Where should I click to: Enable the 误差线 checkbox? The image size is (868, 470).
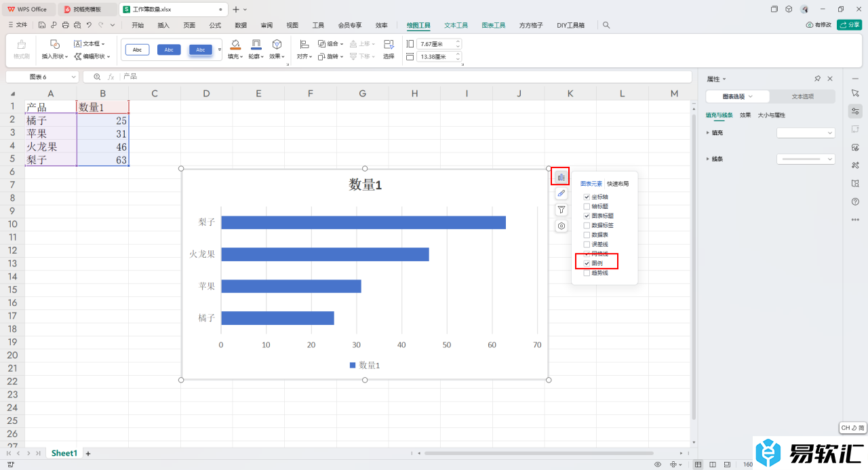tap(587, 244)
